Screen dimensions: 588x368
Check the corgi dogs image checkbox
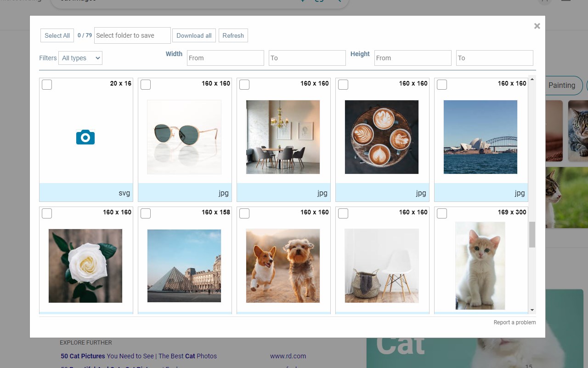tap(244, 213)
